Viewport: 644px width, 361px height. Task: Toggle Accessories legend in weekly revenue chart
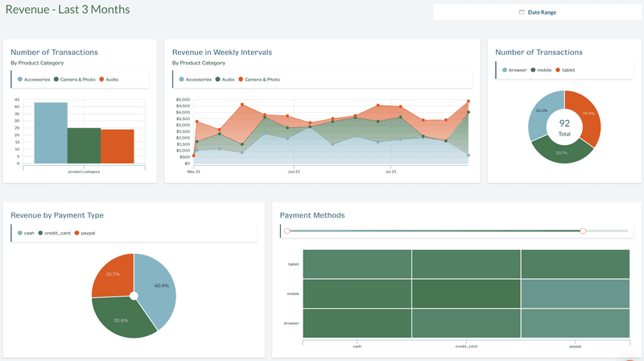[195, 79]
